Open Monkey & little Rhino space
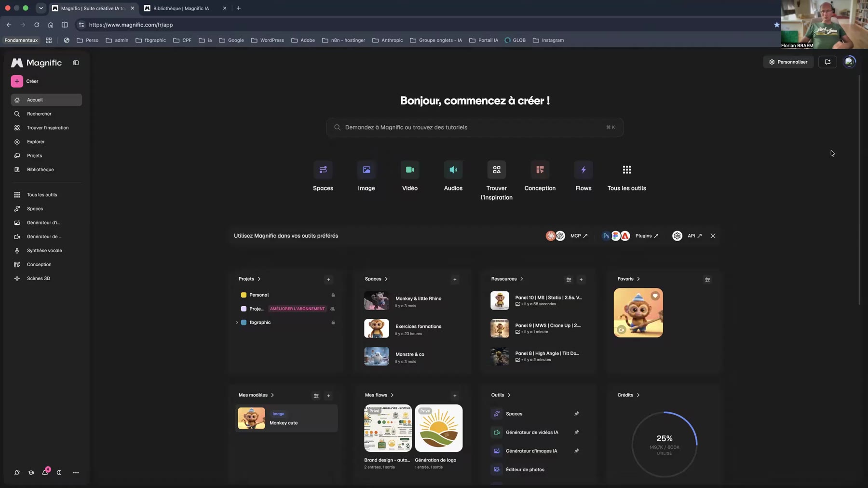 [x=413, y=301]
